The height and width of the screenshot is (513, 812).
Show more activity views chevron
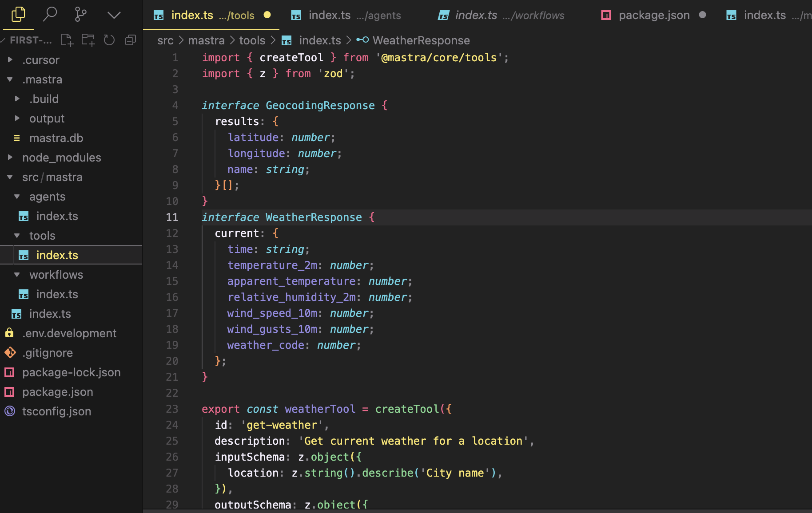point(114,16)
